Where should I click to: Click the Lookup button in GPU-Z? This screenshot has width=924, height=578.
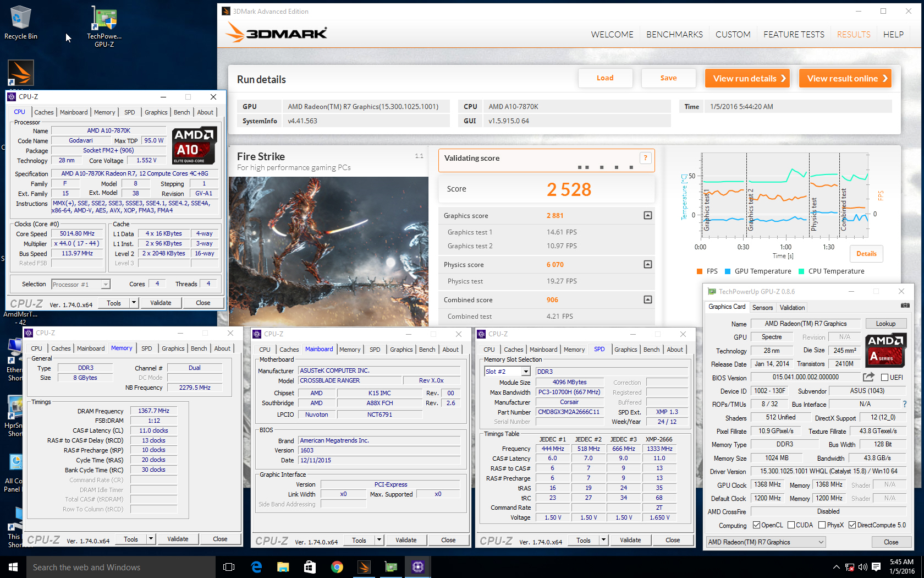[886, 324]
